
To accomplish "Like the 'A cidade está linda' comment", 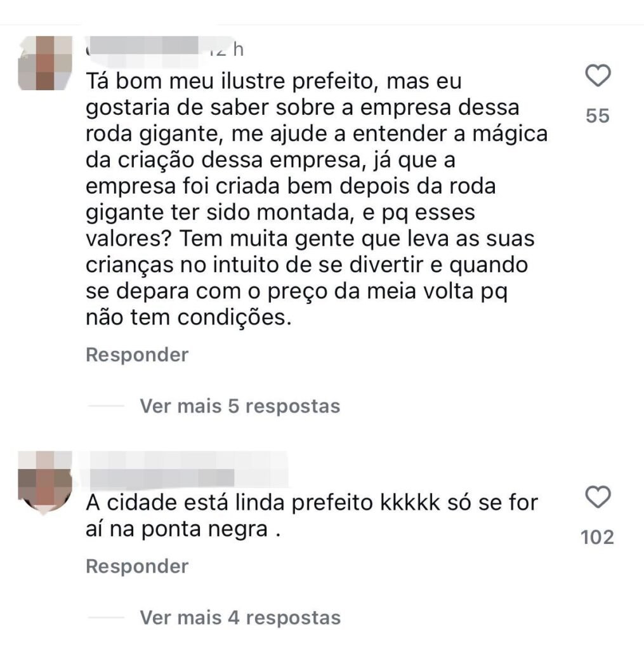I will (x=596, y=498).
